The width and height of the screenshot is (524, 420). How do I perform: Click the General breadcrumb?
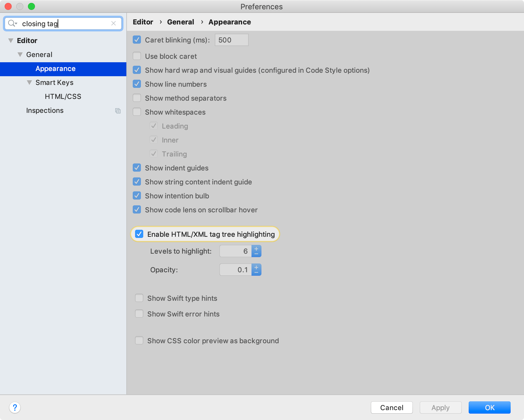coord(180,22)
